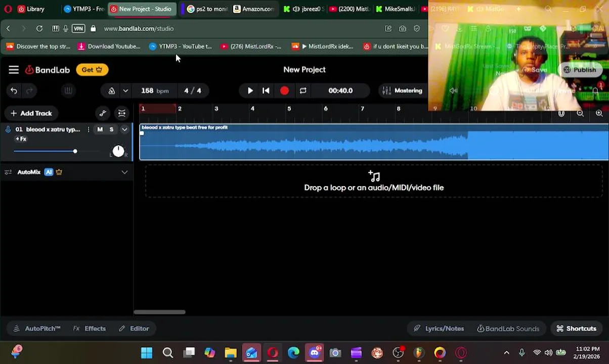Solo track 01 with the S button
Viewport: 609px width, 364px height.
[x=111, y=129]
